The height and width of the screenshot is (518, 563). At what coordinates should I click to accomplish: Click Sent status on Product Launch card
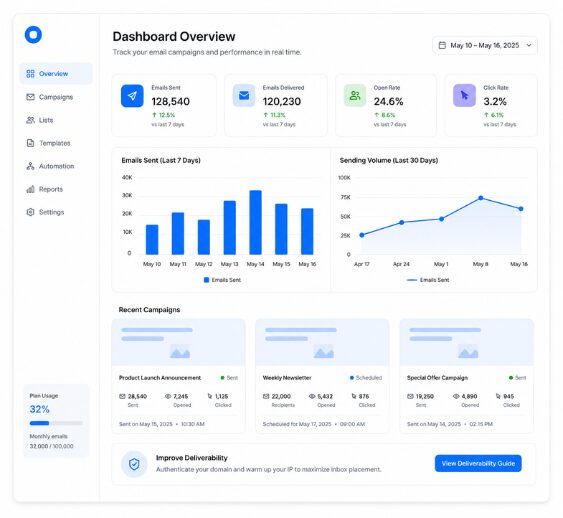point(229,378)
